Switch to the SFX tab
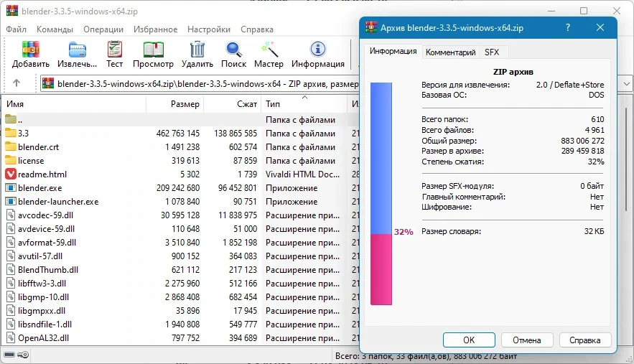Image resolution: width=634 pixels, height=364 pixels. click(492, 52)
